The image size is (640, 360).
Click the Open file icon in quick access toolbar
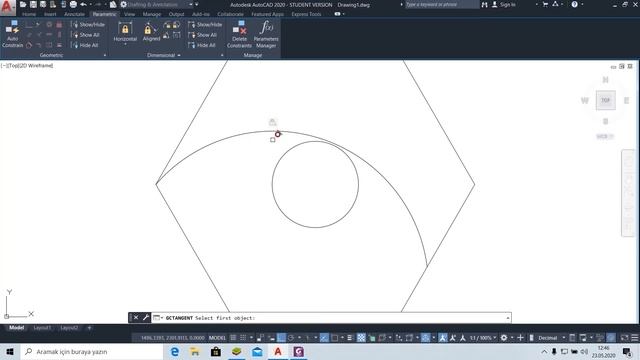23,4
